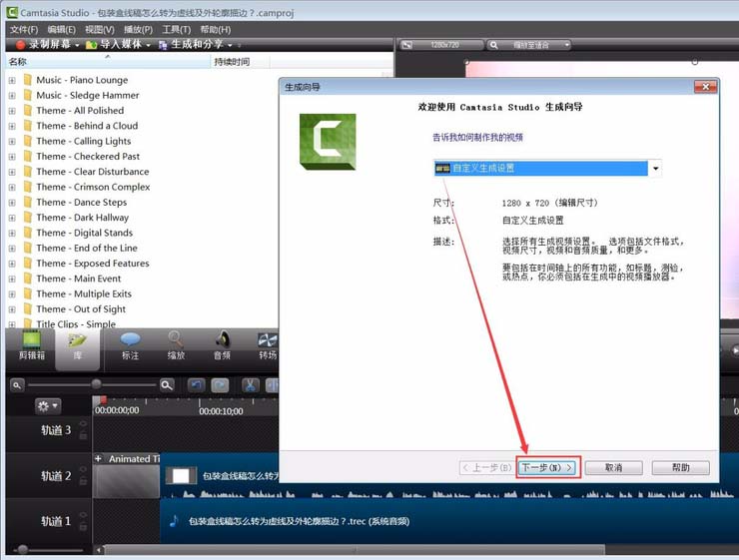The height and width of the screenshot is (560, 739).
Task: Open the 文件(F) menu
Action: coord(24,30)
